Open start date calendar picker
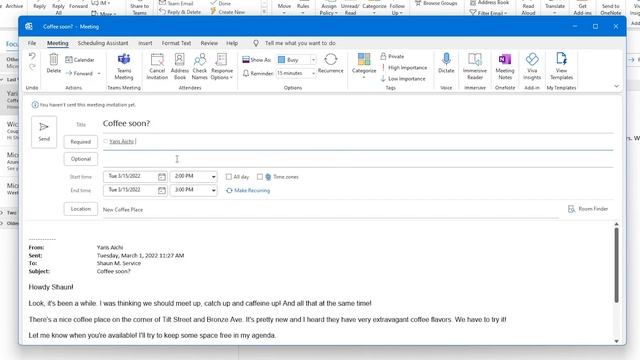The width and height of the screenshot is (640, 360). (162, 176)
